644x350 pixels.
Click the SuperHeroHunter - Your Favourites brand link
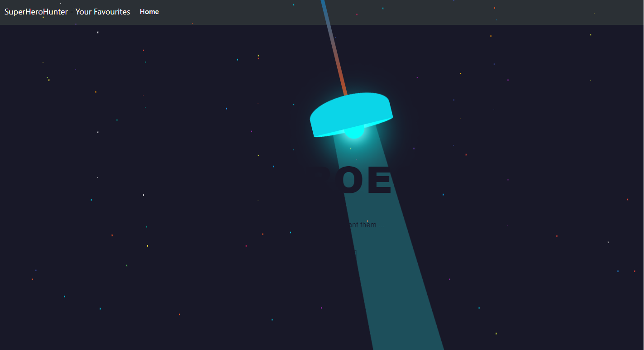click(x=67, y=12)
